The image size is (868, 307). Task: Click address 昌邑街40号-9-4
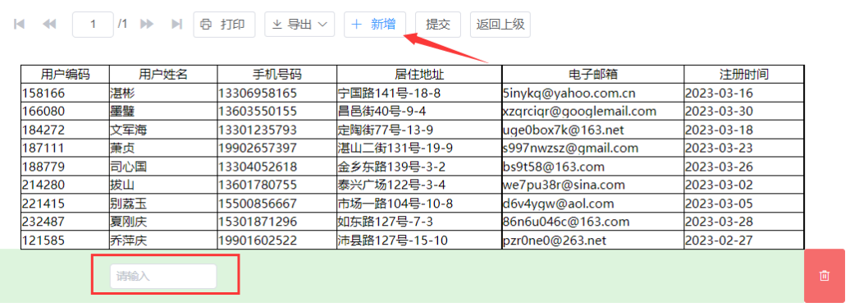[x=419, y=112]
